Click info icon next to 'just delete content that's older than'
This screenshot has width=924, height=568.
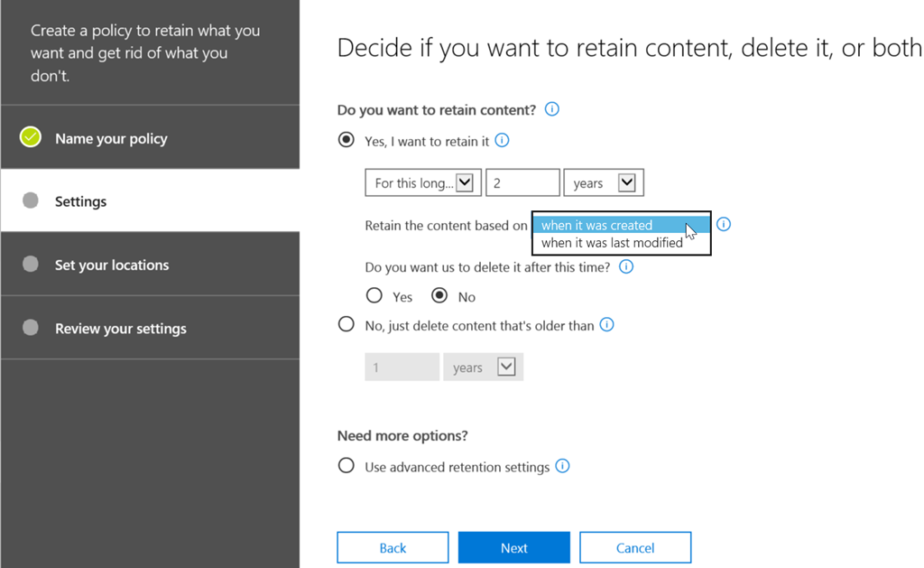[x=607, y=324]
